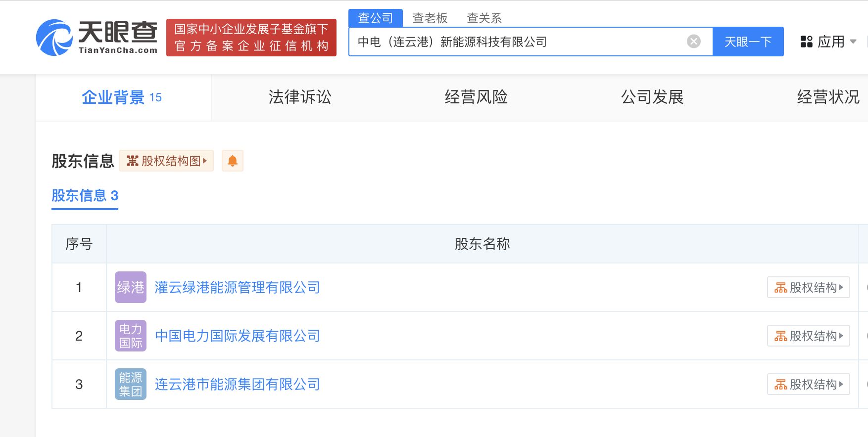Expand 股权结构 for 灌云绿港能源管理
This screenshot has height=437, width=868.
tap(809, 287)
